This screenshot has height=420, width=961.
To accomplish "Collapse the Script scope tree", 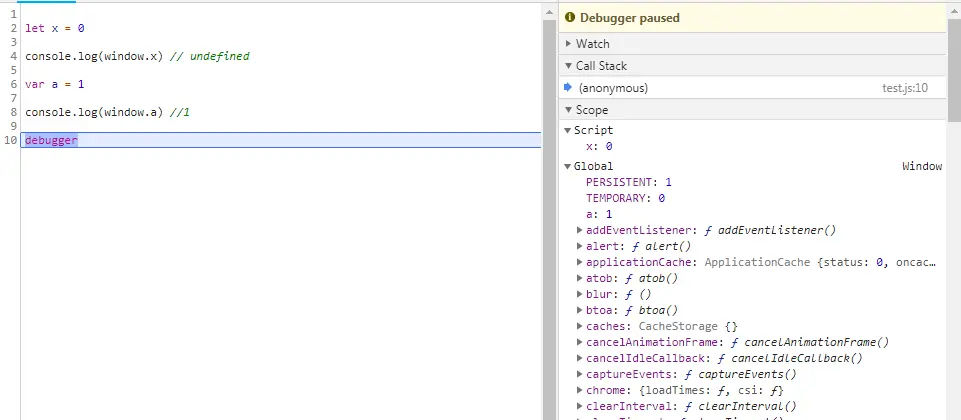I will click(x=568, y=131).
